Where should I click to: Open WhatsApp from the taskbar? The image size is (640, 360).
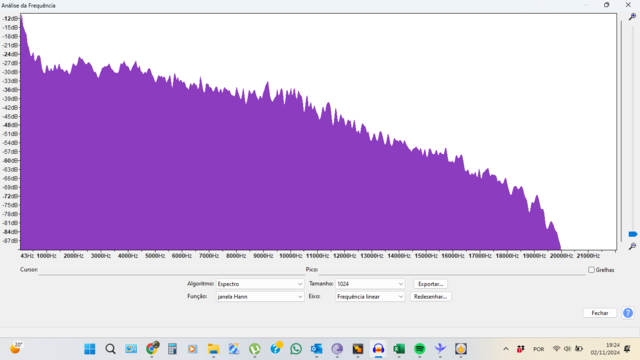(x=296, y=349)
